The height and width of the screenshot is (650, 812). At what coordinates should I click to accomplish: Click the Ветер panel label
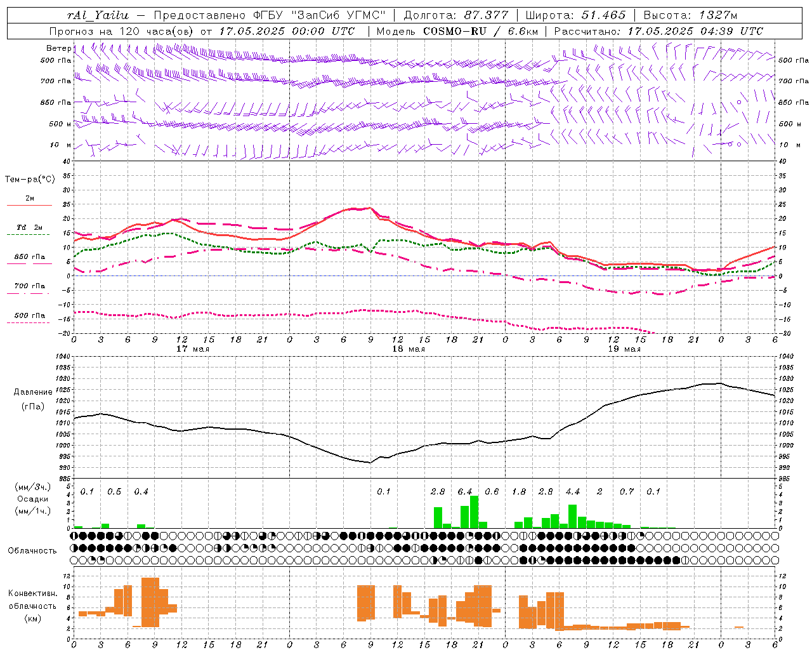58,48
